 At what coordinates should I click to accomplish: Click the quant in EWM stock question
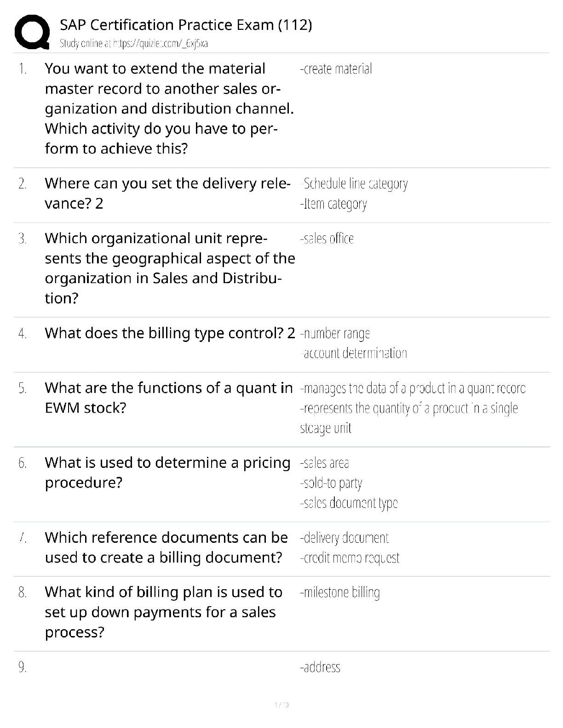tap(168, 398)
